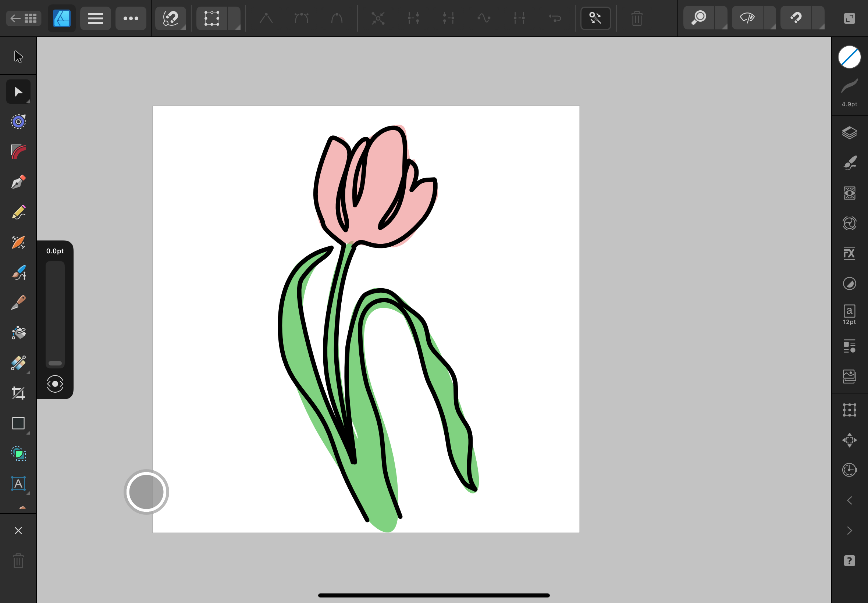
Task: Tap the target icon below slider
Action: click(x=55, y=384)
